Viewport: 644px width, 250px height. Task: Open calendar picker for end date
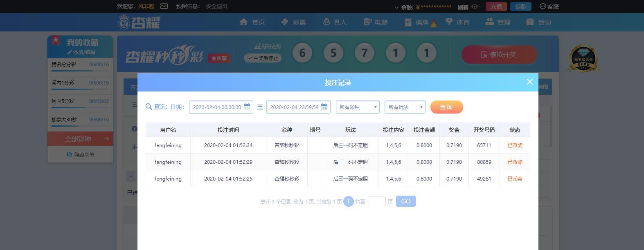(x=324, y=107)
